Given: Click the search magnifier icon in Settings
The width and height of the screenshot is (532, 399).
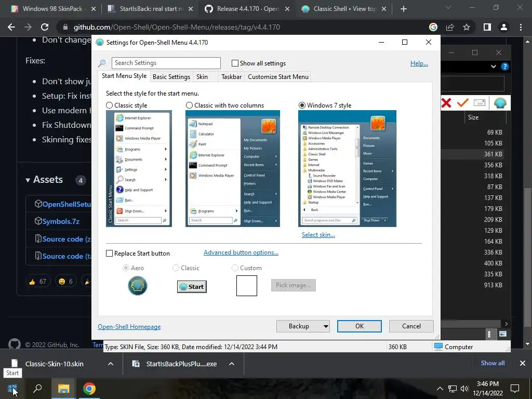Looking at the screenshot, I should pyautogui.click(x=102, y=63).
